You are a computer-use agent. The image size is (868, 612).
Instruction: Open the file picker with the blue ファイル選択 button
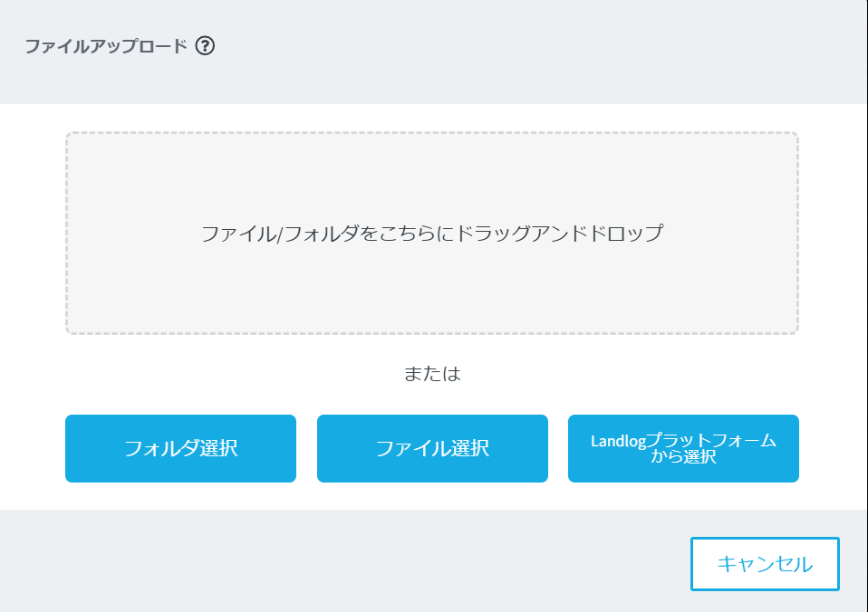[x=432, y=448]
